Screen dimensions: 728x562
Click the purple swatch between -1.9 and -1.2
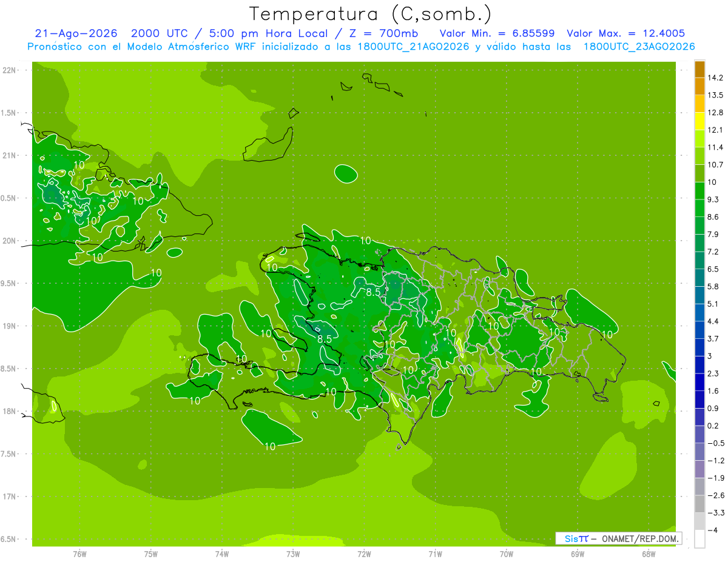699,469
